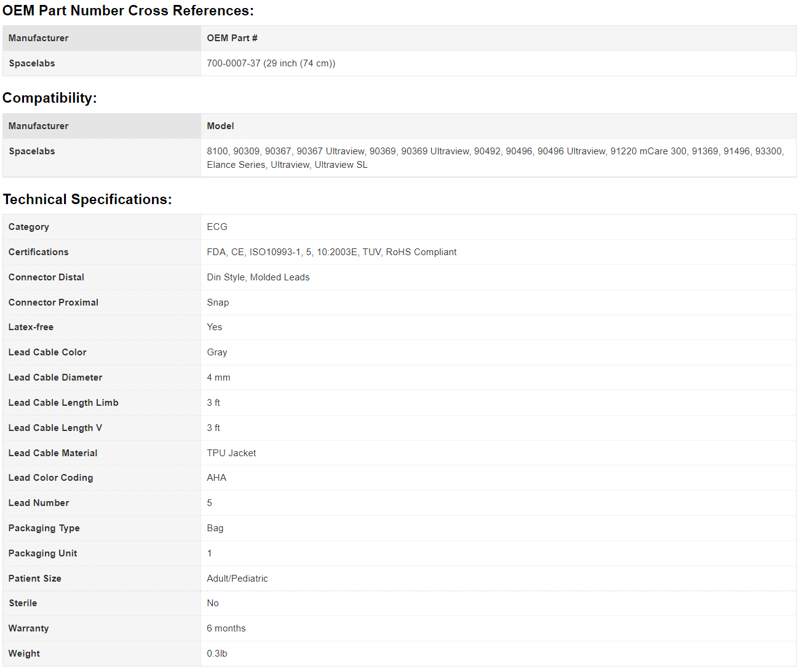804x672 pixels.
Task: Click the Manufacturer header in the Compatibility table
Action: click(38, 126)
